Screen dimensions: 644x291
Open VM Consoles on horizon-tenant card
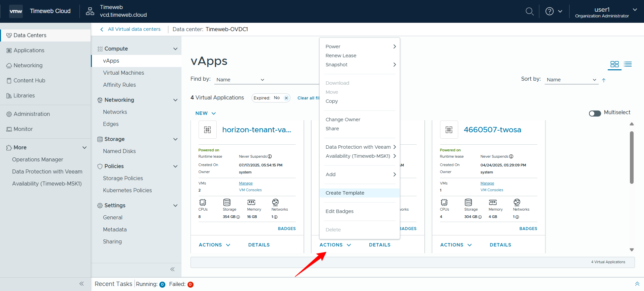tap(250, 190)
